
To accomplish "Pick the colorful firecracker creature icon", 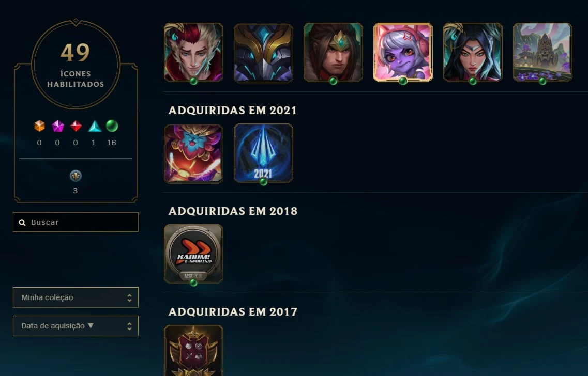I will (x=193, y=153).
